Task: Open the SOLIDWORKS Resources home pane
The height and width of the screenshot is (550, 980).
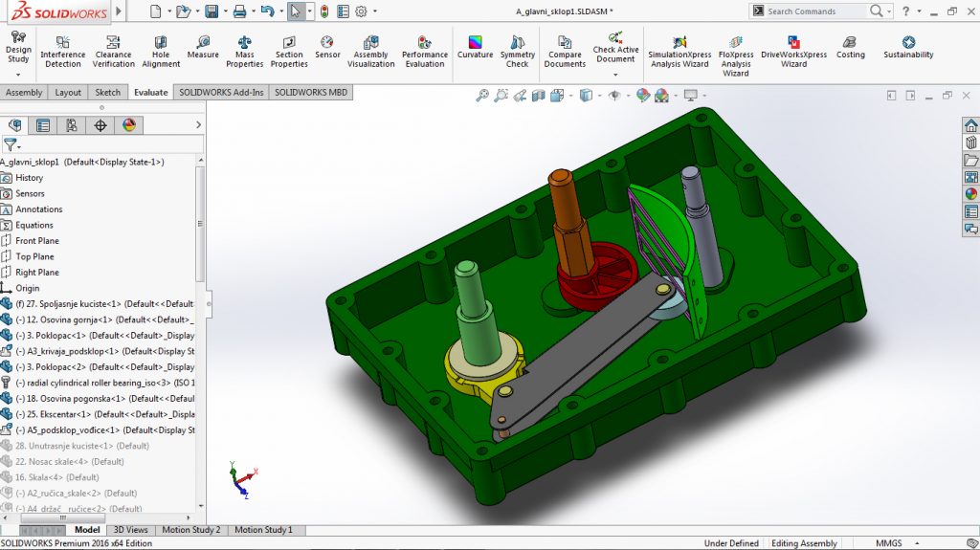Action: 970,125
